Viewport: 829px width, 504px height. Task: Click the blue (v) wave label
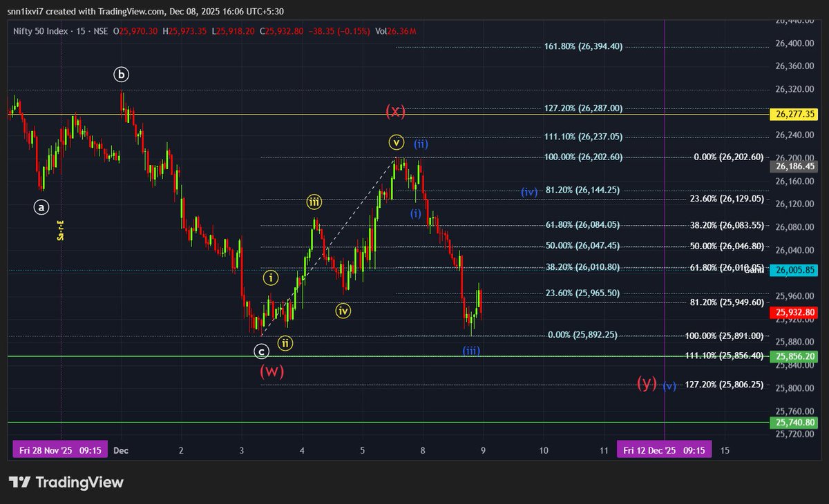point(669,386)
